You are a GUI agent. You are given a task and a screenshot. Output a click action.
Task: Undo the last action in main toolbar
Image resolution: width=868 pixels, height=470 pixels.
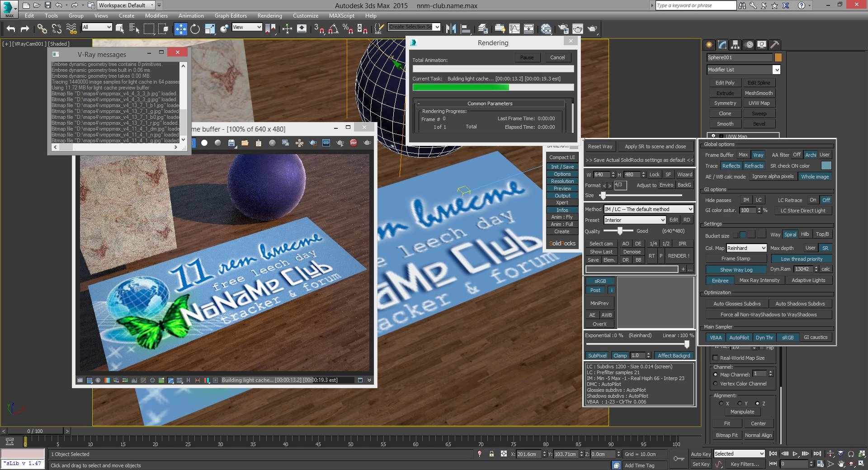(x=11, y=29)
